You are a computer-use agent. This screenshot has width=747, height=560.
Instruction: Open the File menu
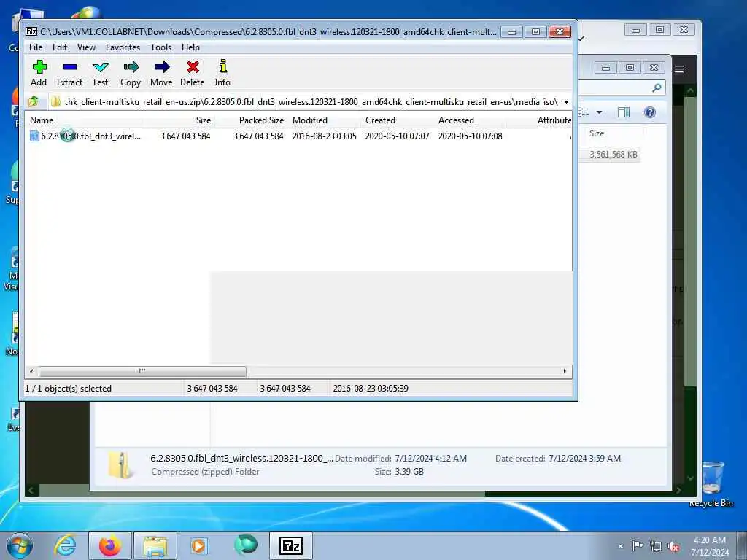[x=36, y=47]
